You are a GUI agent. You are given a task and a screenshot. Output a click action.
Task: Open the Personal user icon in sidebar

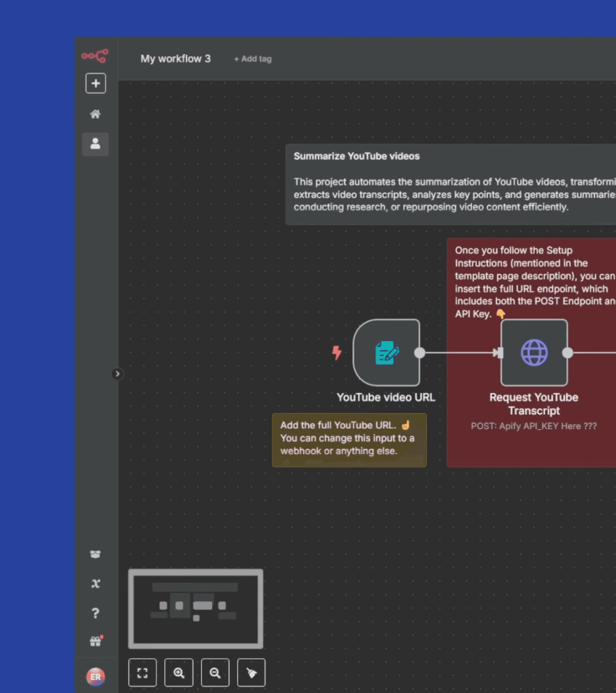(95, 144)
